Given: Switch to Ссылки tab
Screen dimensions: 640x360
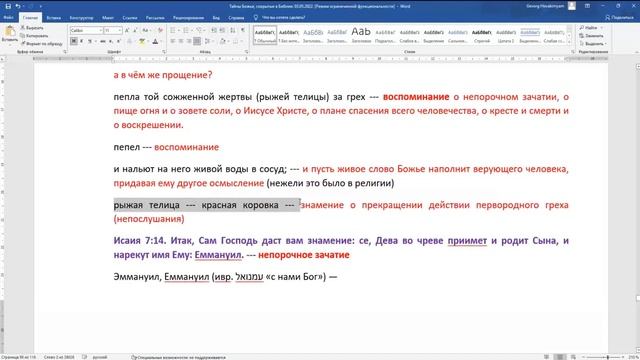Looking at the screenshot, I should click(x=130, y=18).
